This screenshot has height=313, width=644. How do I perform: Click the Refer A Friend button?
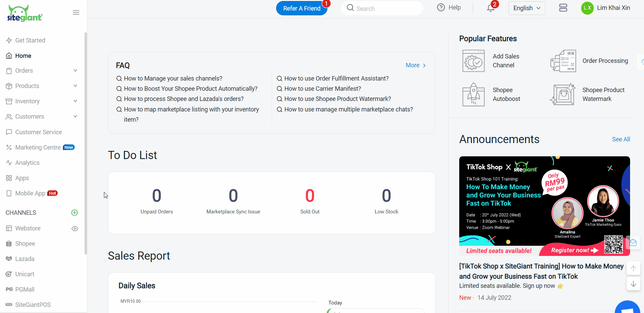(302, 8)
